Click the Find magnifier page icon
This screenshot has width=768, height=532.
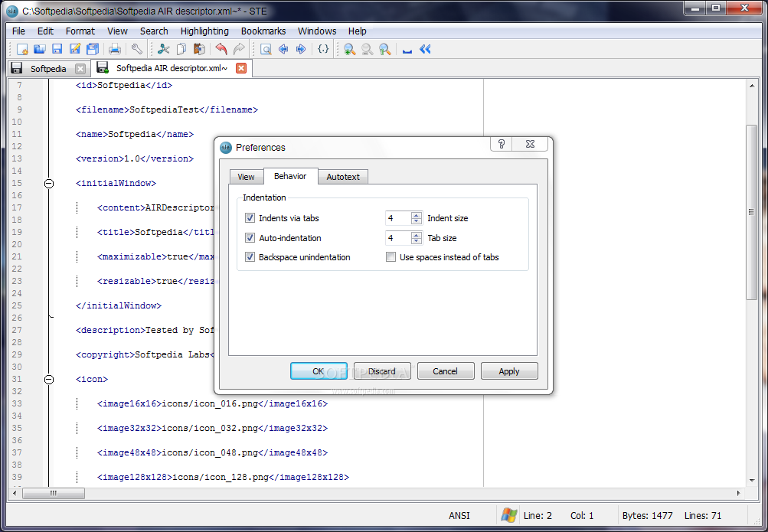(x=266, y=49)
